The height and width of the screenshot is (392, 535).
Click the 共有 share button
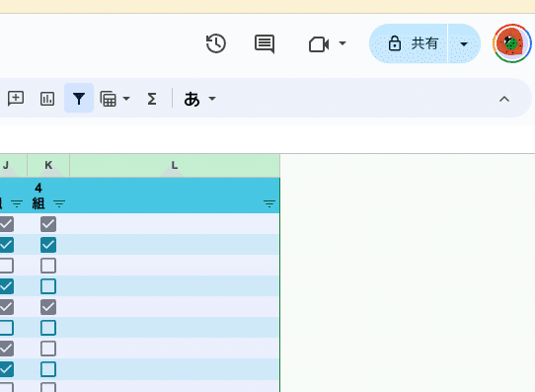(x=409, y=43)
